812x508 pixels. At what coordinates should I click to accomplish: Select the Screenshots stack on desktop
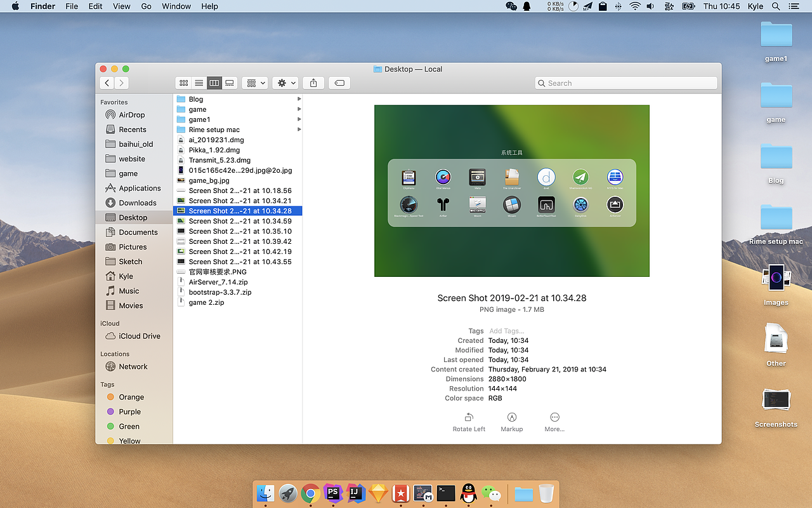point(776,406)
